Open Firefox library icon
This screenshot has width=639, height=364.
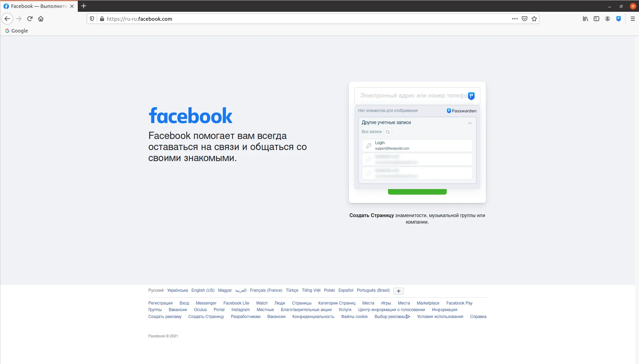coord(585,19)
